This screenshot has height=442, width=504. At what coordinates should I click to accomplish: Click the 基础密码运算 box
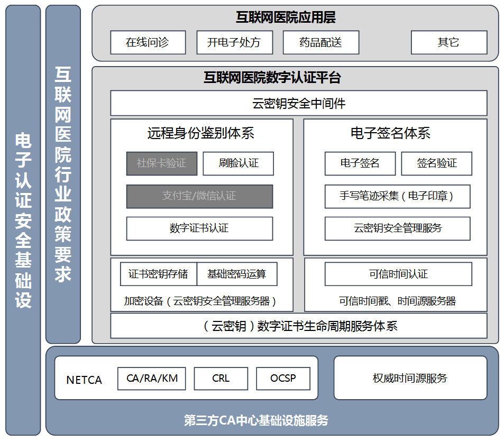236,274
